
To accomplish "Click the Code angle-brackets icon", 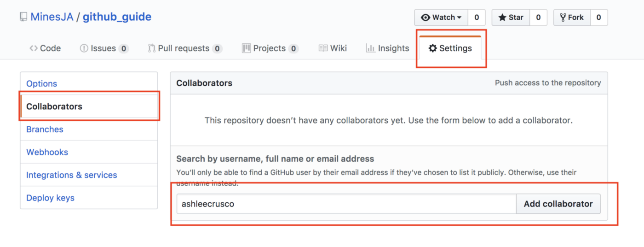I will 34,48.
